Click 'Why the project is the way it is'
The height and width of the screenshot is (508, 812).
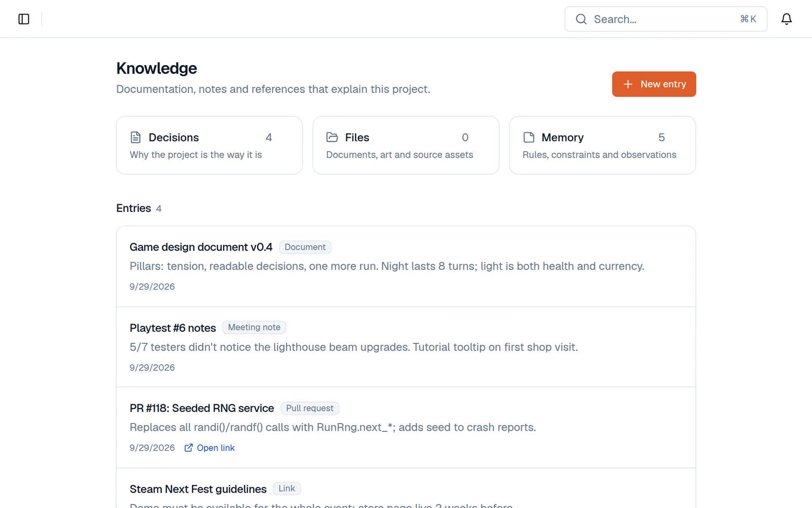196,155
